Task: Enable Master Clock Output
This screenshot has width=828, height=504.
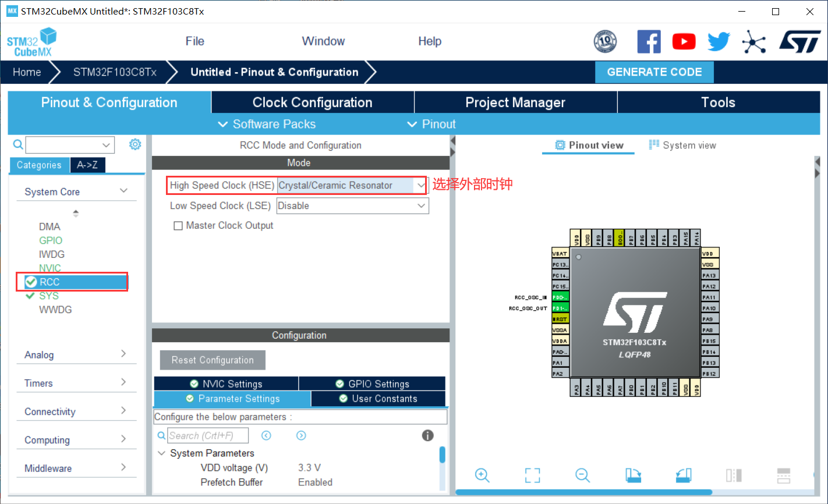Action: pos(178,226)
